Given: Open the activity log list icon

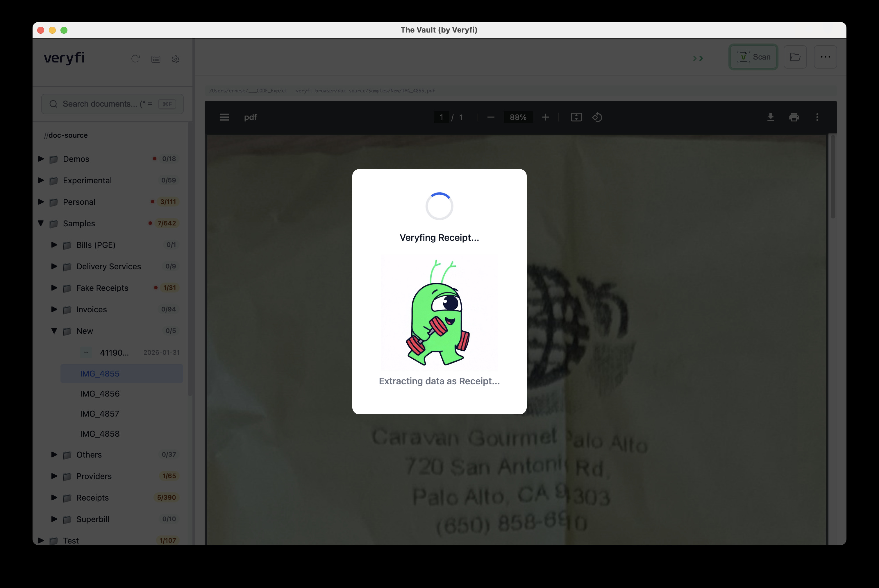Looking at the screenshot, I should point(156,59).
